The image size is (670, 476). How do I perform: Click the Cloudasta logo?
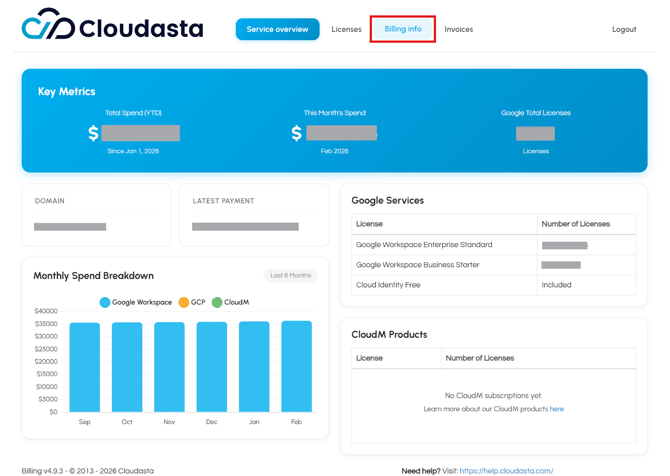[x=112, y=27]
